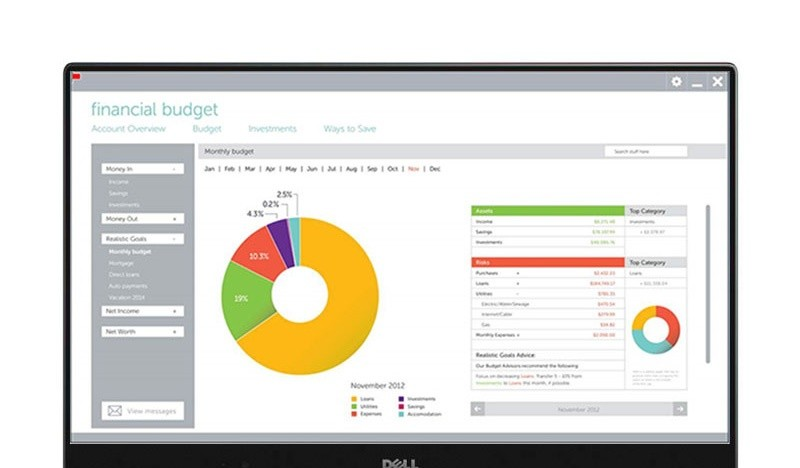The width and height of the screenshot is (800, 468).
Task: Open Mortgage under Realistic Goals
Action: (x=121, y=263)
